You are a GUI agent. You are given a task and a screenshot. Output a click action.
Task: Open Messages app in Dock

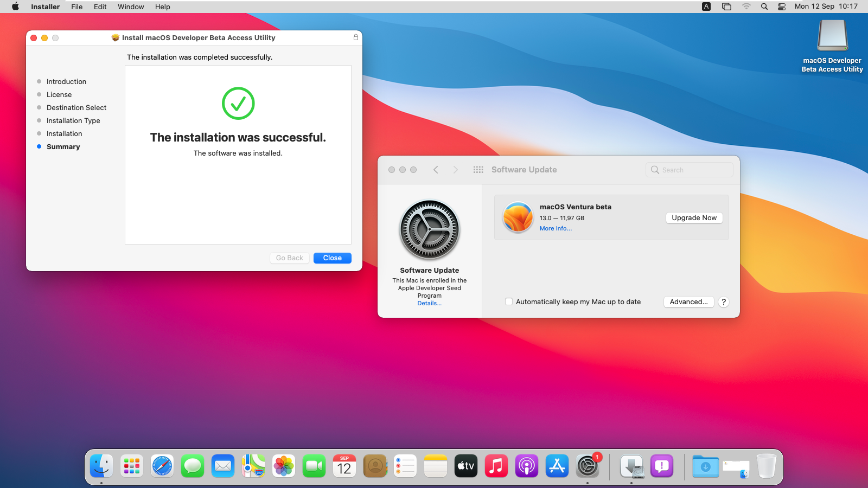coord(193,466)
